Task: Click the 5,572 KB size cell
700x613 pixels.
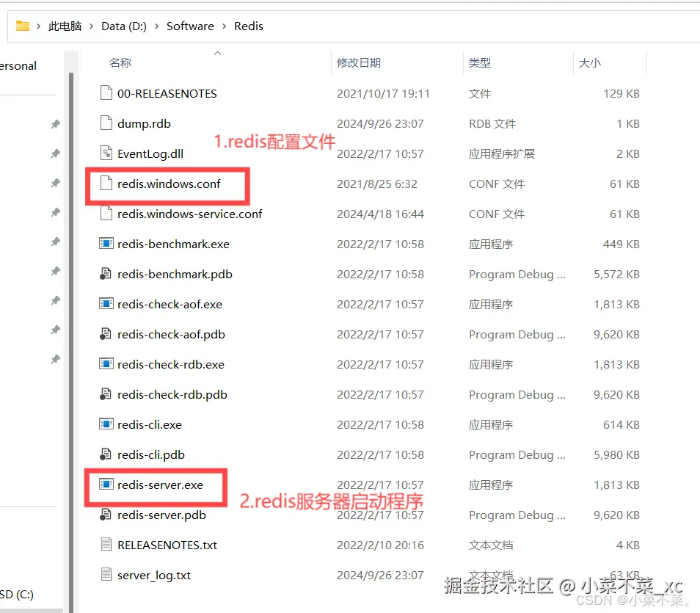Action: (x=616, y=274)
